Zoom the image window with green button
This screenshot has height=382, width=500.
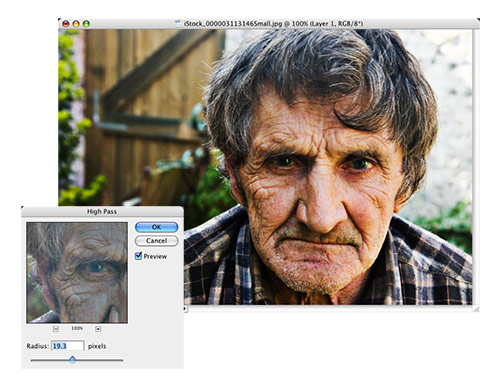point(86,24)
